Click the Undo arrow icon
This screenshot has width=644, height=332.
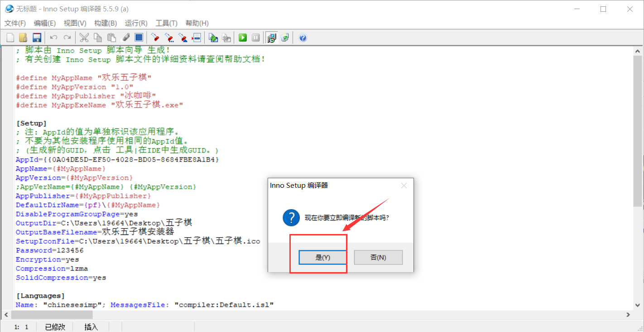pyautogui.click(x=53, y=38)
